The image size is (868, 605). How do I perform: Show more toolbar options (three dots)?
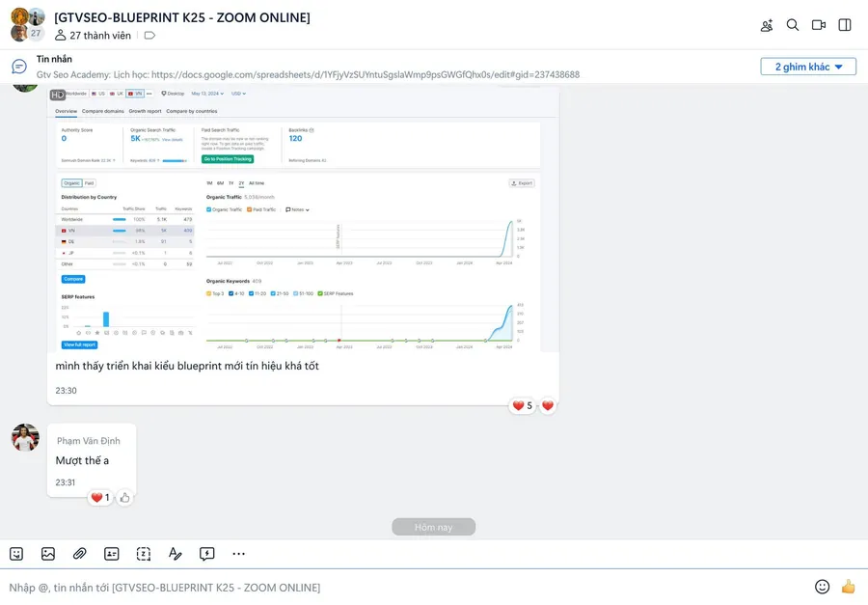coord(238,554)
